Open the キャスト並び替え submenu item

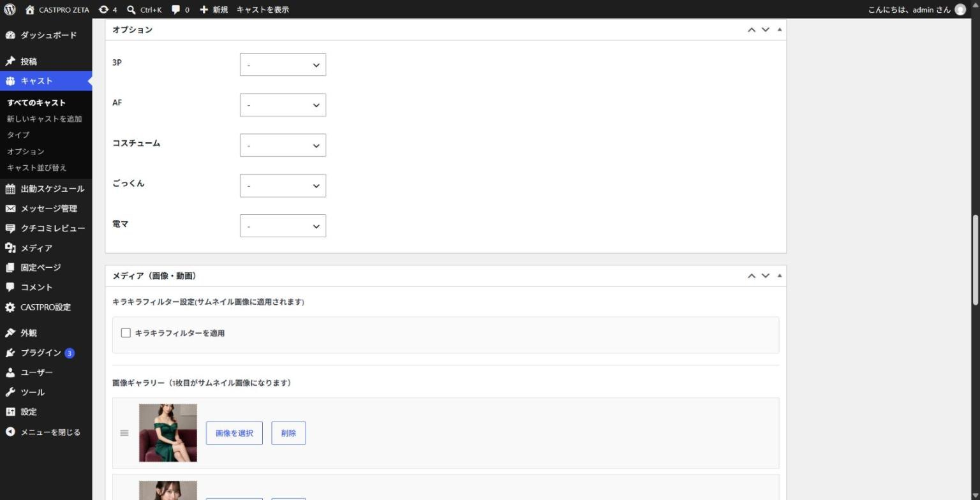37,168
